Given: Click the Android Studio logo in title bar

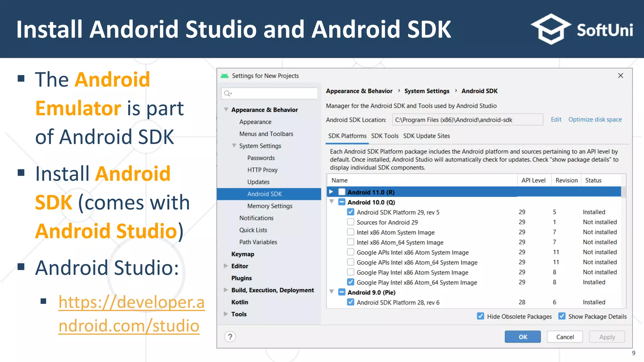Looking at the screenshot, I should (225, 76).
